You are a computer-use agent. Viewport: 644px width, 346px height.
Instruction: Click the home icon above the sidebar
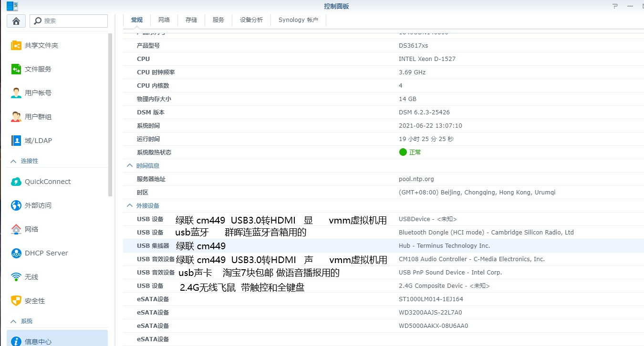(x=16, y=21)
